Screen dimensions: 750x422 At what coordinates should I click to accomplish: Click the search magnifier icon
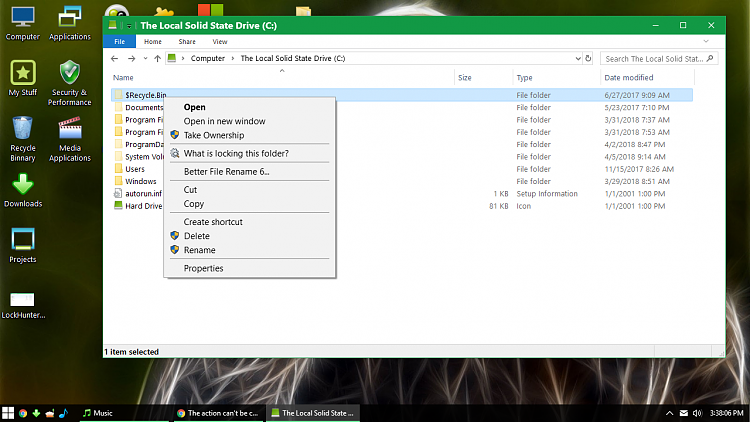pos(710,58)
